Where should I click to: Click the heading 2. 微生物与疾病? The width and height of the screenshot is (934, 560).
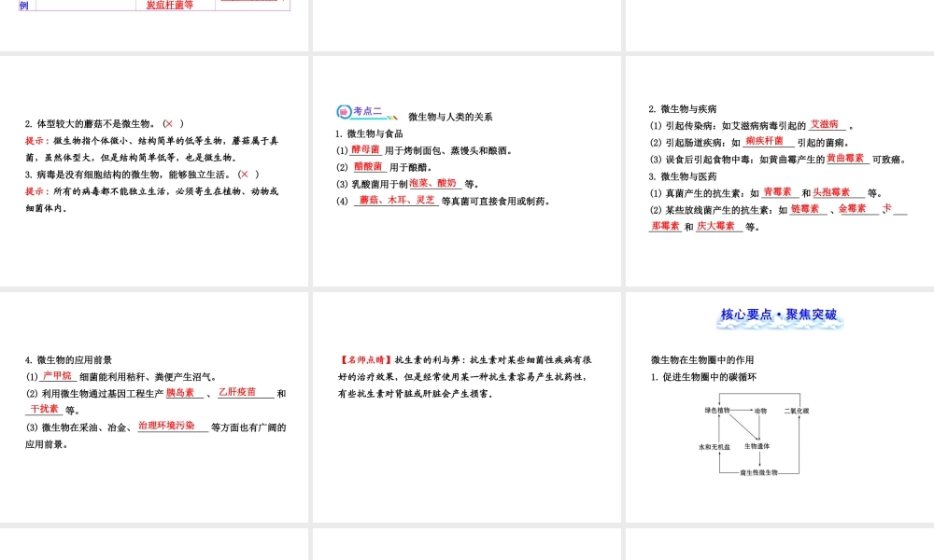tap(683, 109)
